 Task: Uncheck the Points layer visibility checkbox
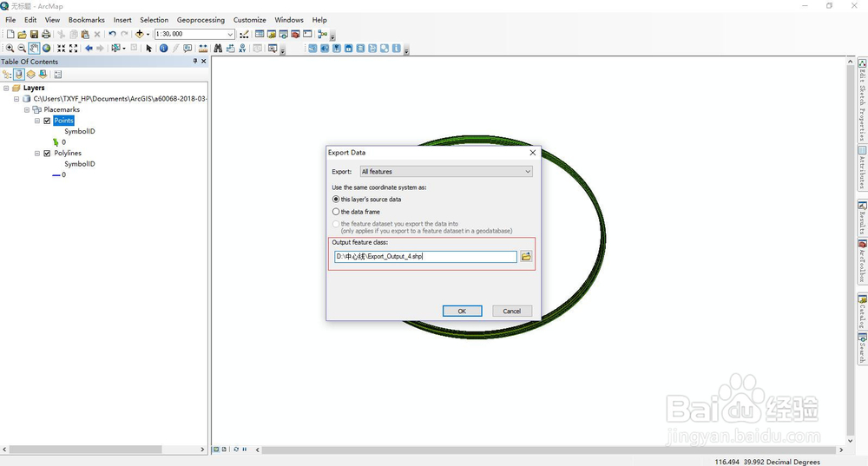tap(47, 121)
